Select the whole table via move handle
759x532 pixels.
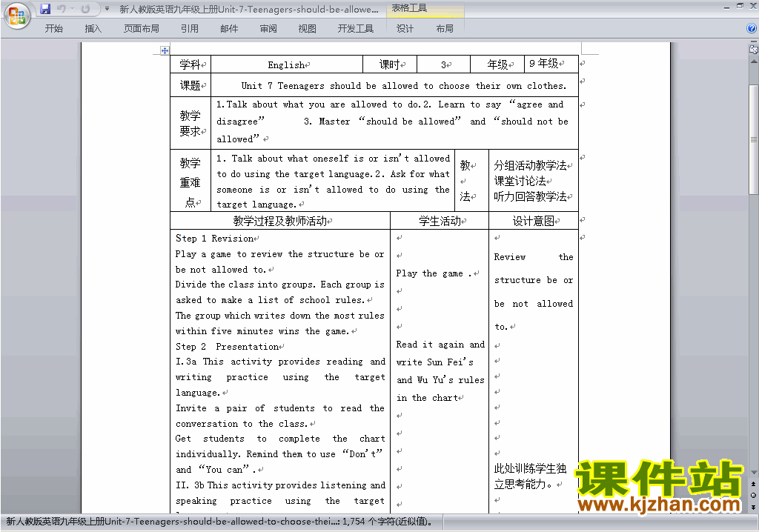(x=165, y=50)
